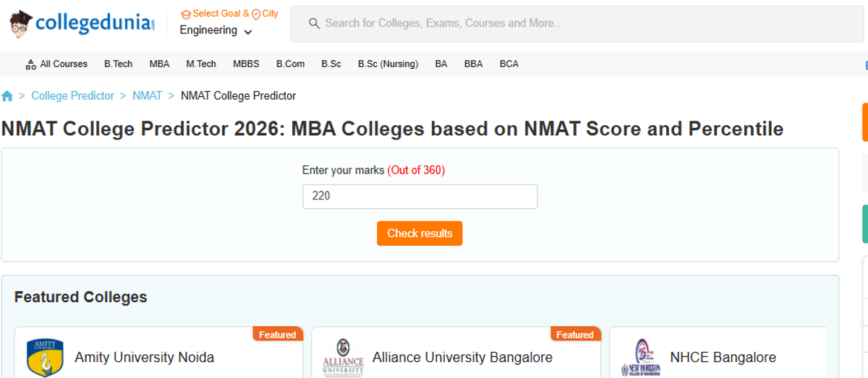Open NMAT breadcrumb link
Viewport: 868px width, 378px height.
coord(147,96)
